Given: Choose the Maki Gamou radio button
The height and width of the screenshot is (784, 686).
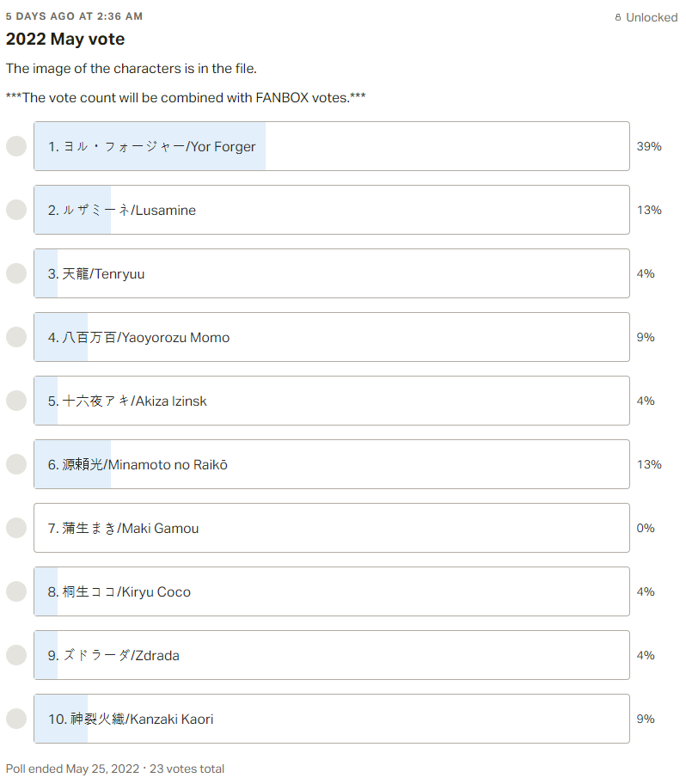Looking at the screenshot, I should tap(16, 528).
